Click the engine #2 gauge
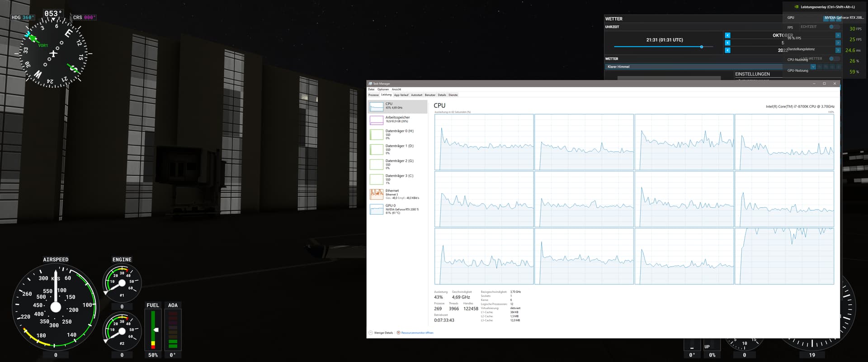868x362 pixels. (x=122, y=331)
